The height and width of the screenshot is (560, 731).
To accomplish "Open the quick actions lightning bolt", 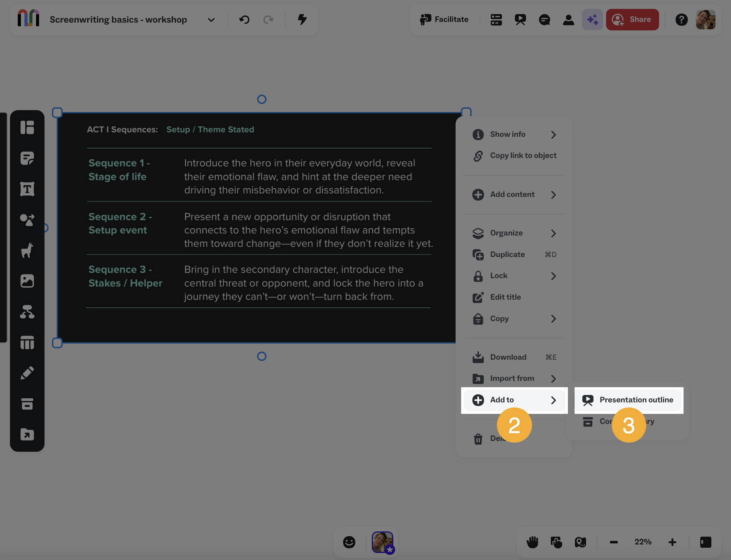I will (x=302, y=19).
